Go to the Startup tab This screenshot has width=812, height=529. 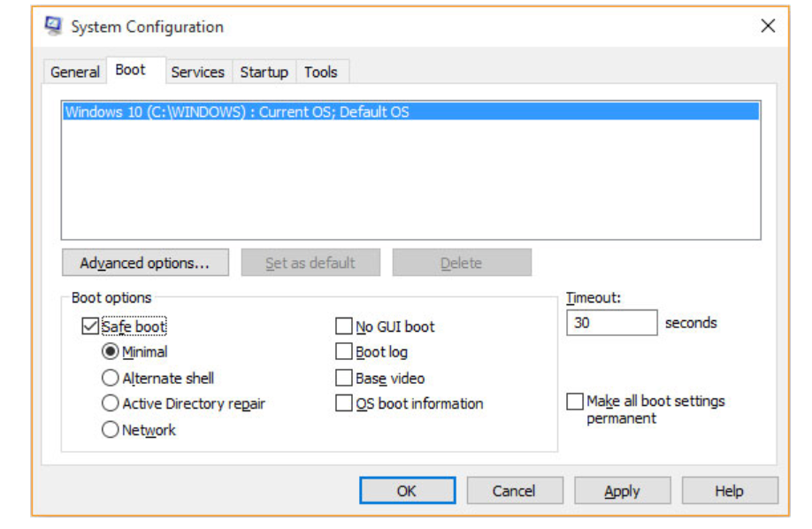click(x=264, y=73)
